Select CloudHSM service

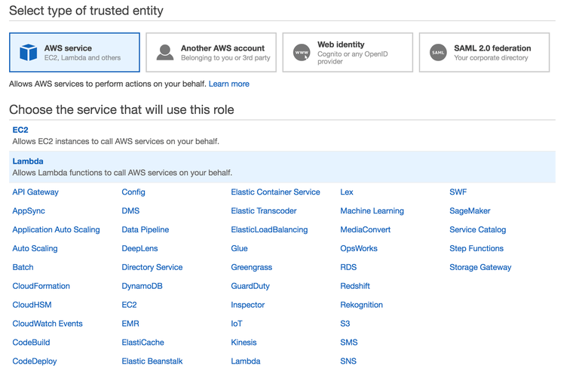coord(32,305)
